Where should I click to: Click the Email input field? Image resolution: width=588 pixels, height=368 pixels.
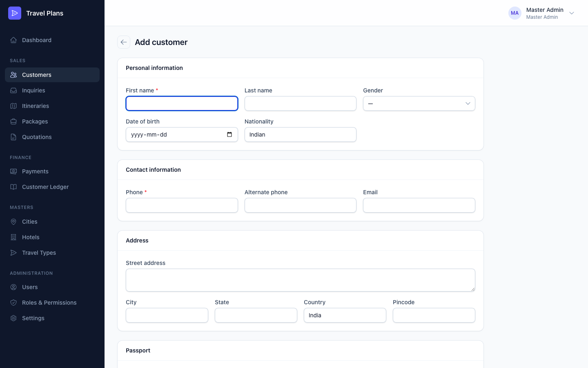click(x=419, y=205)
